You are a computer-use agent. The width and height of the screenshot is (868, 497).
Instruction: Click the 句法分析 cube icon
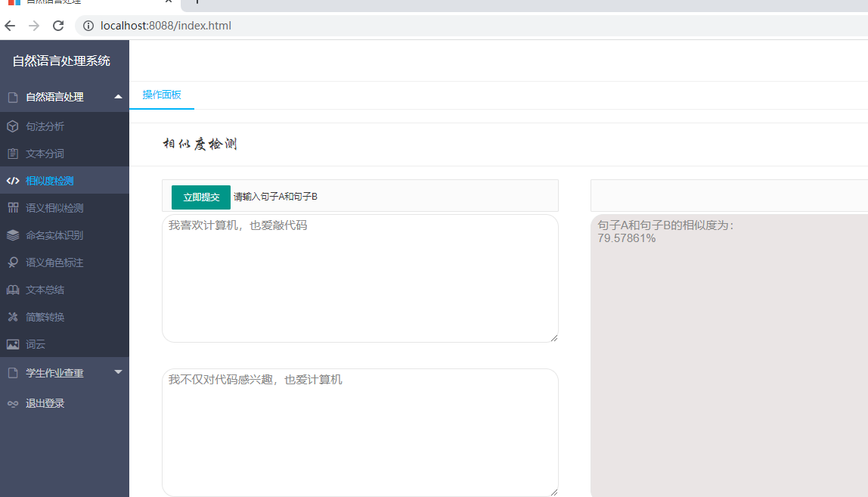[13, 126]
